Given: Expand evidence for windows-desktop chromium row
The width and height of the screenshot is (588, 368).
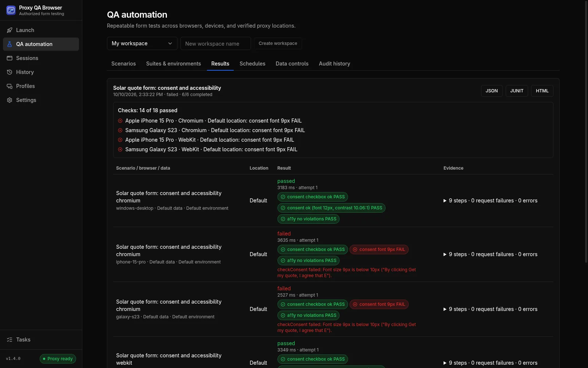Looking at the screenshot, I should pyautogui.click(x=490, y=201).
